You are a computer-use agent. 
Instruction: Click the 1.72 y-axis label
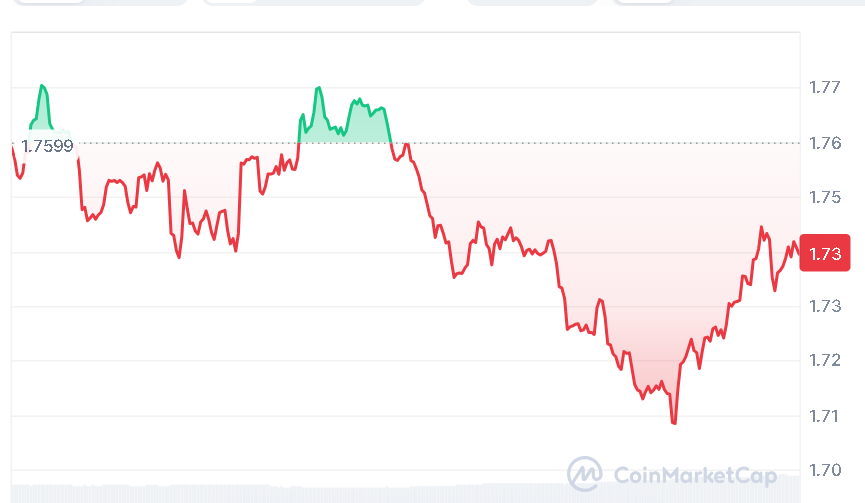pyautogui.click(x=824, y=360)
